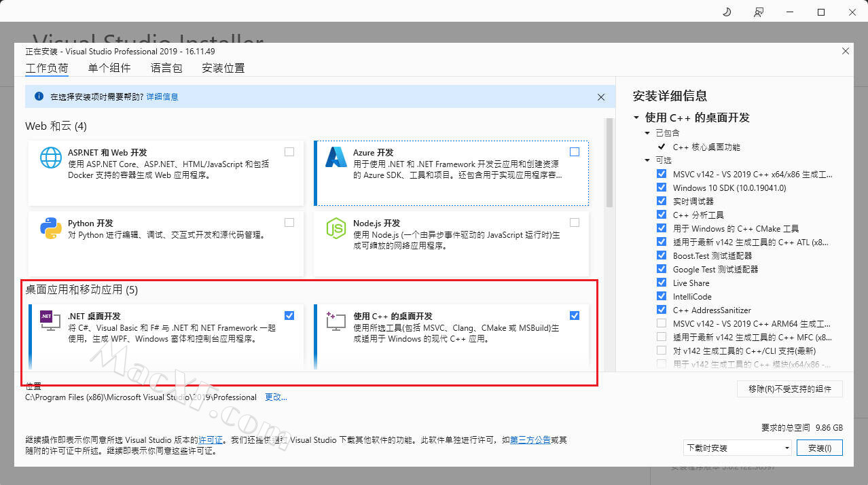Switch to the 安装位置 tab
Viewport: 868px width, 485px height.
(223, 68)
